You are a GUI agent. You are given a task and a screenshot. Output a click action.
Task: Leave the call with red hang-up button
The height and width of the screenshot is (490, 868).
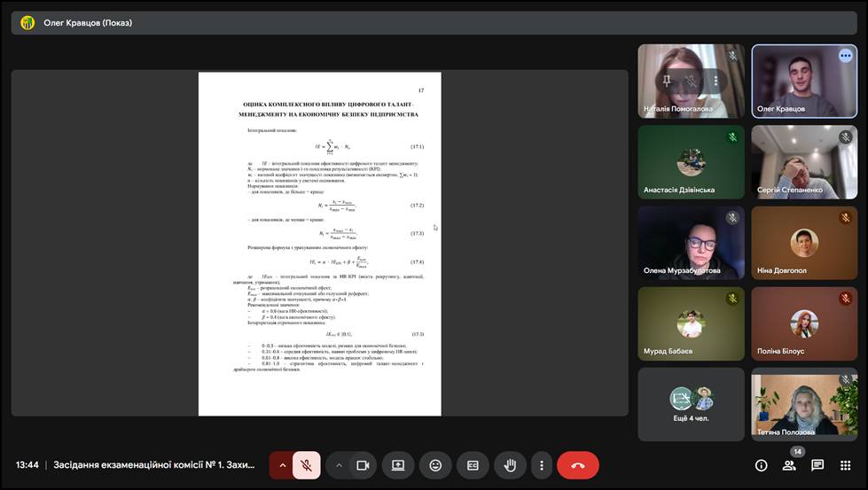click(x=577, y=465)
